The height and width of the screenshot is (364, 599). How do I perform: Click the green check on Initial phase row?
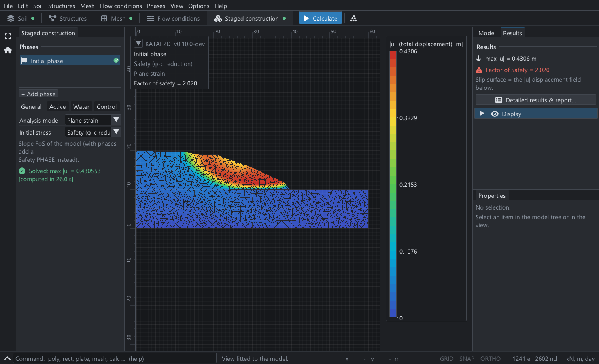tap(116, 60)
